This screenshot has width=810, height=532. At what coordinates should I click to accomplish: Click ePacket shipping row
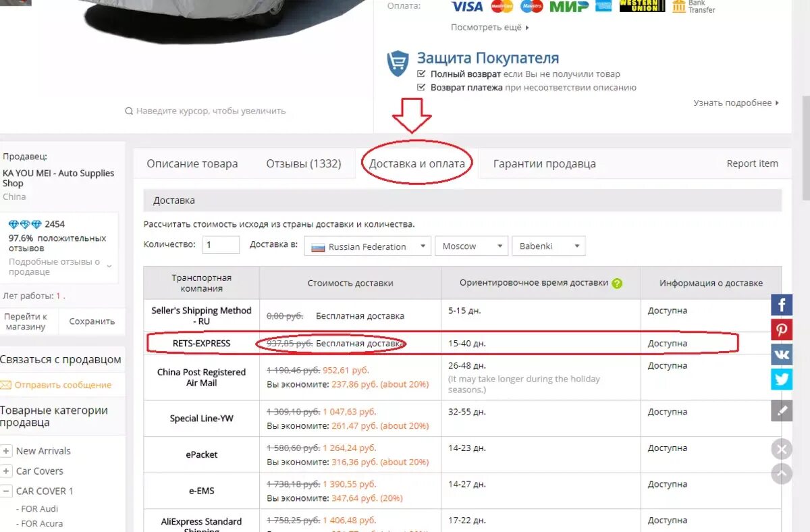coord(462,455)
